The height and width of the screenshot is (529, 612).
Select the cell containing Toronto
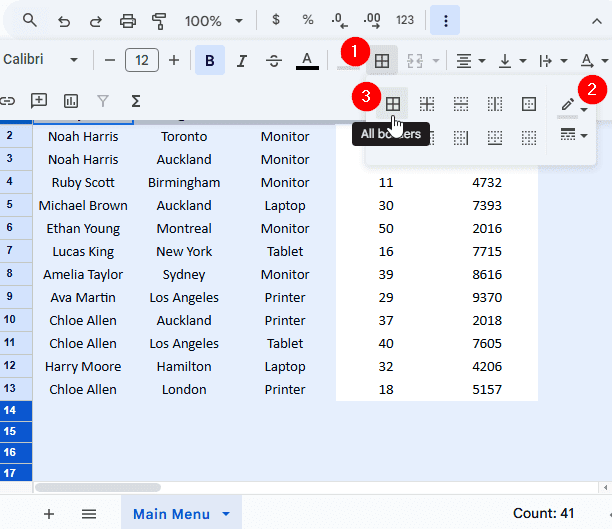coord(184,137)
